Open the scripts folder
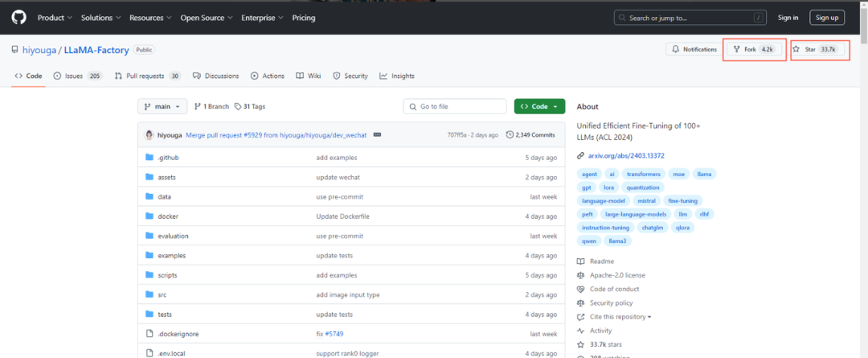The width and height of the screenshot is (868, 358). coord(167,275)
